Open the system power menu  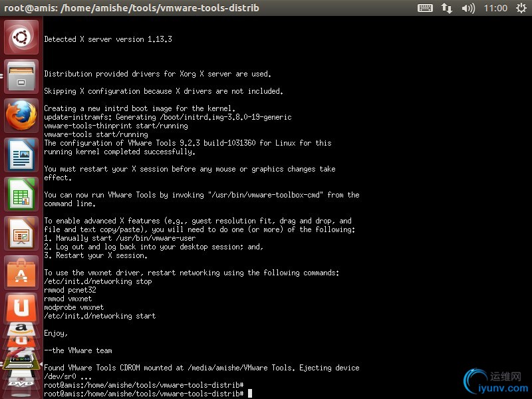click(x=520, y=8)
